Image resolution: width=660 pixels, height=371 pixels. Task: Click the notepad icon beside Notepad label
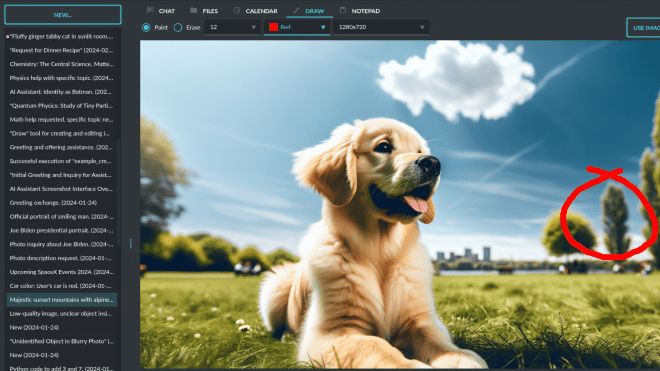343,10
